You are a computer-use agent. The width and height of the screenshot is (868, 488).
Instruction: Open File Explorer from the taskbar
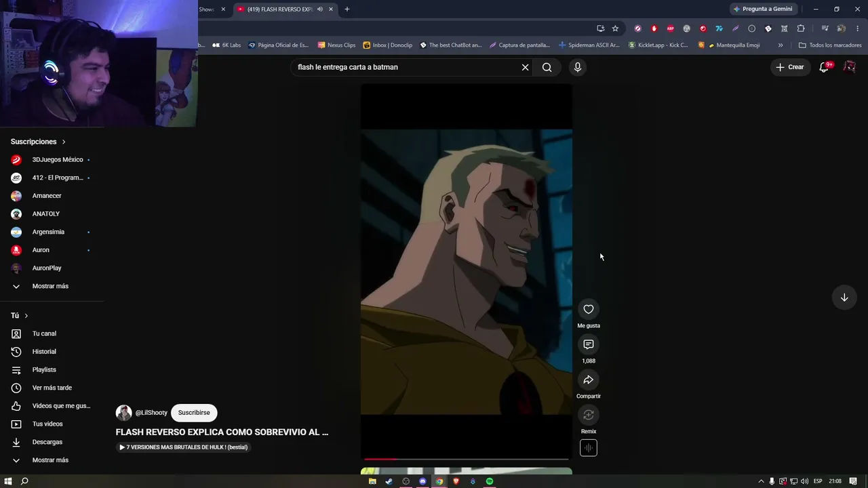tap(372, 481)
